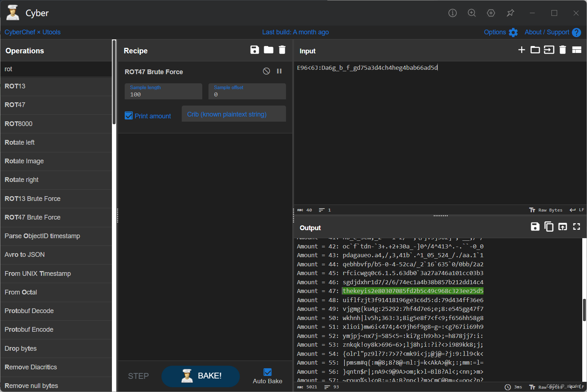Image resolution: width=587 pixels, height=392 pixels.
Task: Add a new input tab
Action: 522,50
